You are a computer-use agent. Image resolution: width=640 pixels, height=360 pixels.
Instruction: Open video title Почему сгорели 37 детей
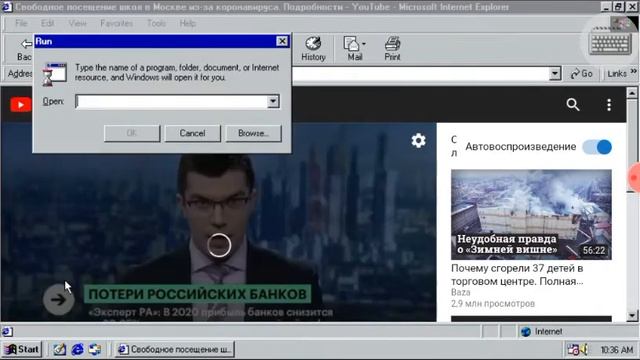517,275
